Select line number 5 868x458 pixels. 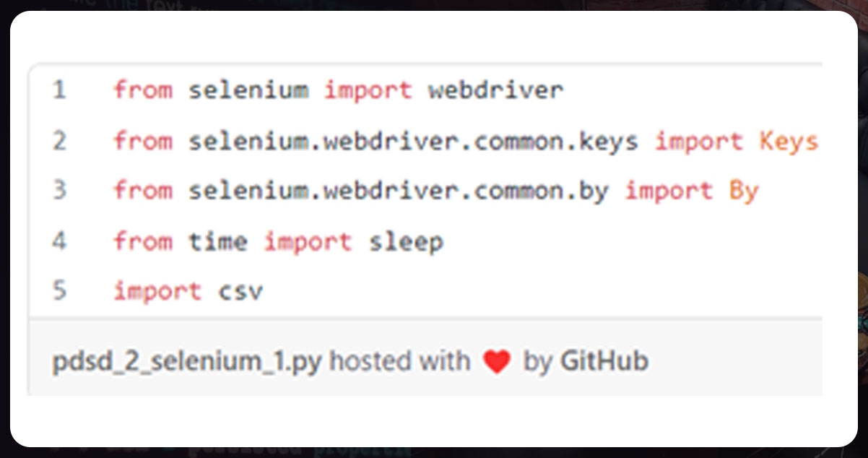pos(59,291)
